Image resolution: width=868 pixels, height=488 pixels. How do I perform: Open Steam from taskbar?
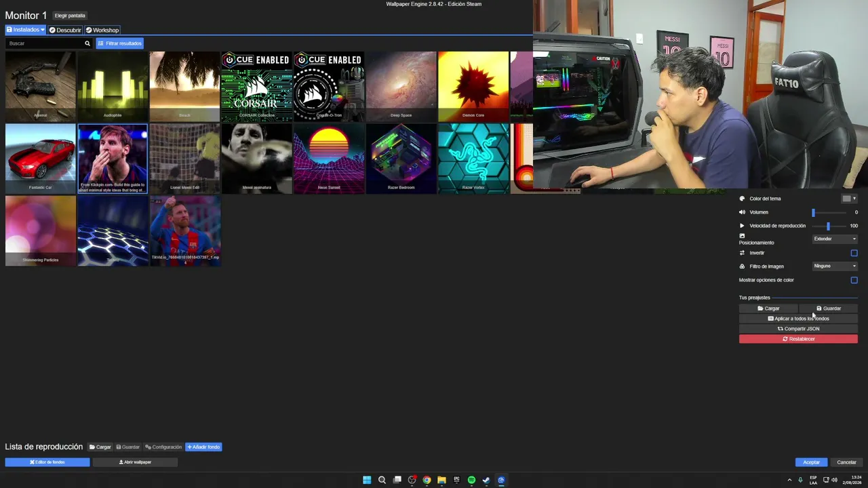pyautogui.click(x=486, y=480)
